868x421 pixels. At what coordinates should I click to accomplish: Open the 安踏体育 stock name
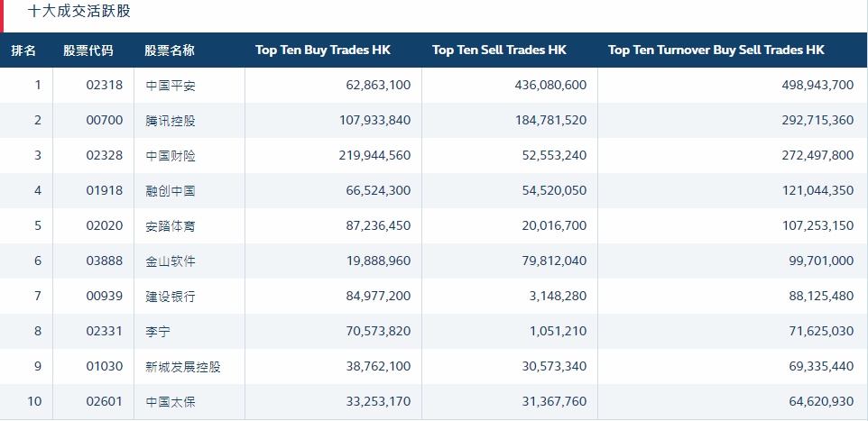tap(171, 226)
